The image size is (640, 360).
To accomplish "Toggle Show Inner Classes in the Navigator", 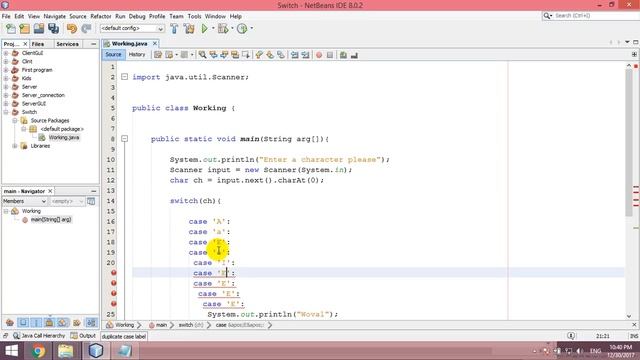I will click(62, 323).
